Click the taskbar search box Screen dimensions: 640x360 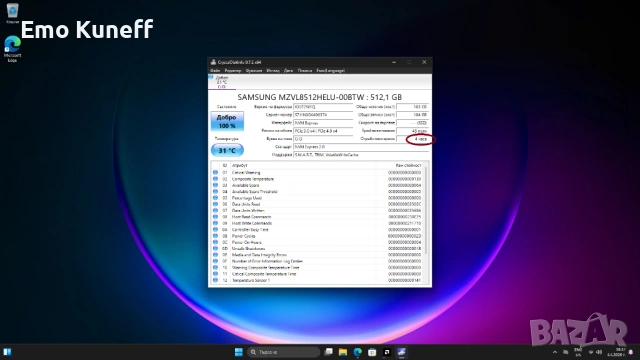[x=283, y=352]
